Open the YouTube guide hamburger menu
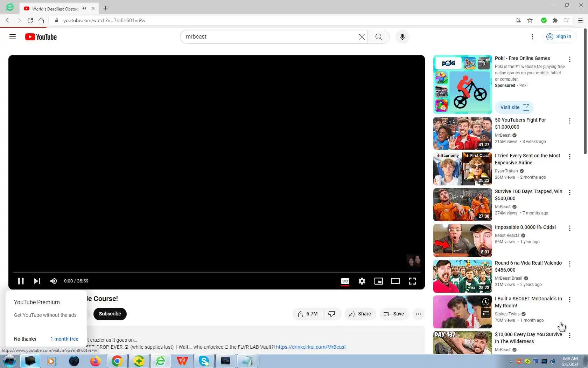The height and width of the screenshot is (368, 588). [x=13, y=37]
